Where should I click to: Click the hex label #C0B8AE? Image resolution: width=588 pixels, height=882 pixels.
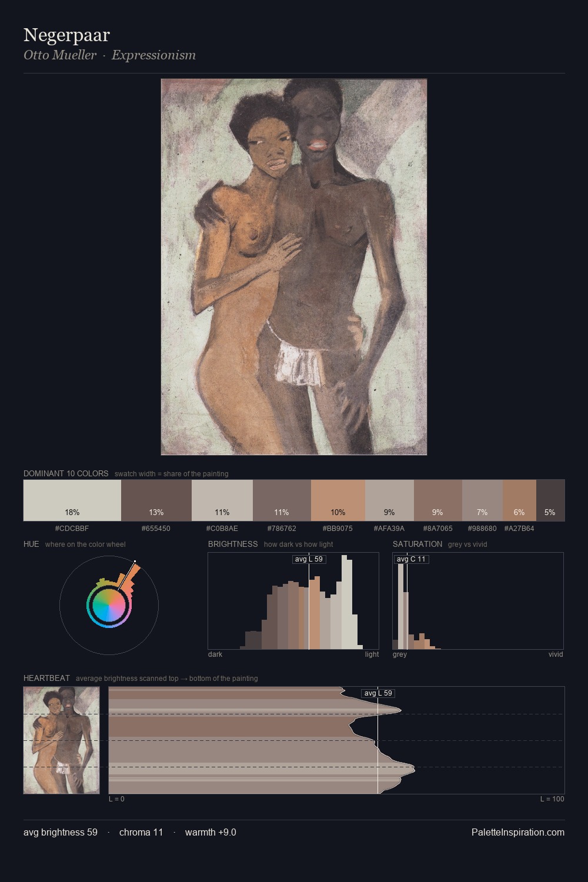(222, 528)
